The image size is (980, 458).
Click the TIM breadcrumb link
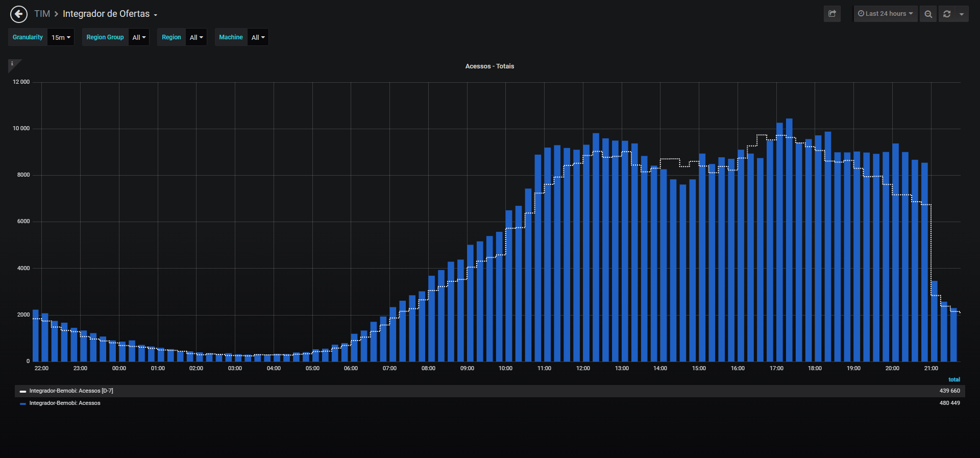point(42,14)
